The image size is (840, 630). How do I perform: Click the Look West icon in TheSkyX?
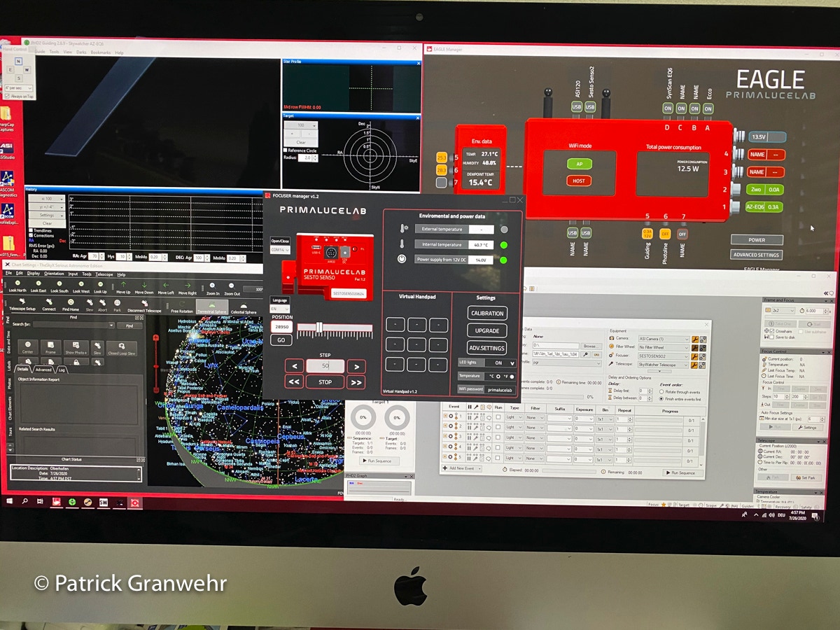click(80, 285)
